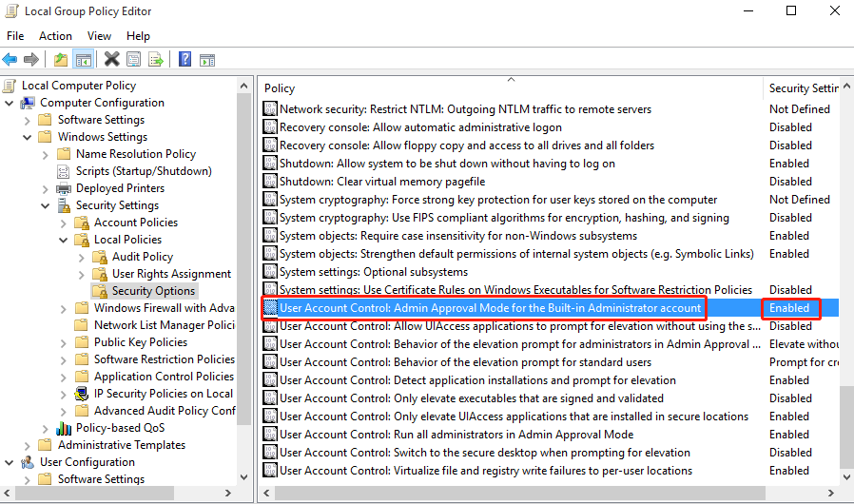This screenshot has width=854, height=504.
Task: Click the Export List toolbar icon
Action: (x=156, y=59)
